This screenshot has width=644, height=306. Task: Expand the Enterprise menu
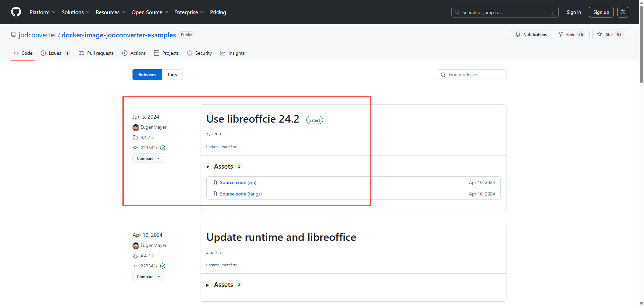pos(189,12)
